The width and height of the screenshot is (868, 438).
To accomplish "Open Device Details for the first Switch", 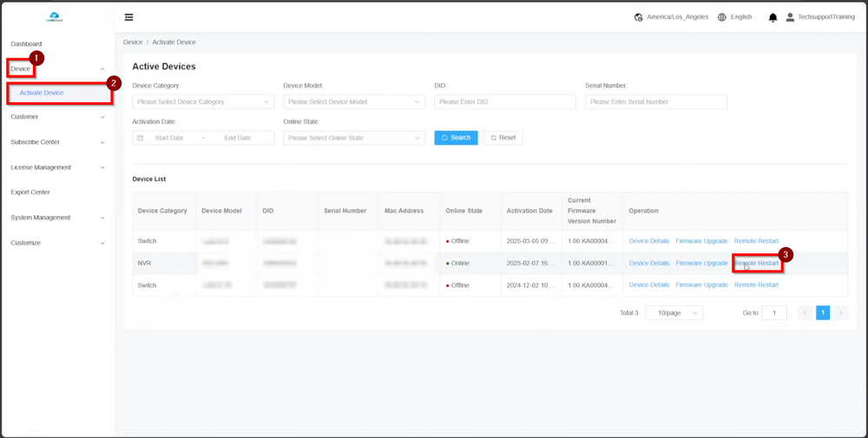I will (x=648, y=241).
